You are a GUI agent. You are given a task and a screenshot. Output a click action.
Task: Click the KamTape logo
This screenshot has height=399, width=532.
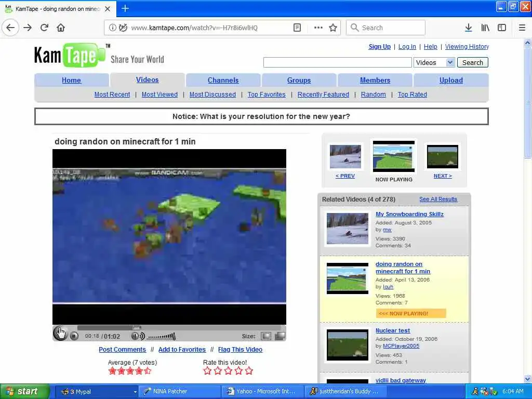(70, 55)
